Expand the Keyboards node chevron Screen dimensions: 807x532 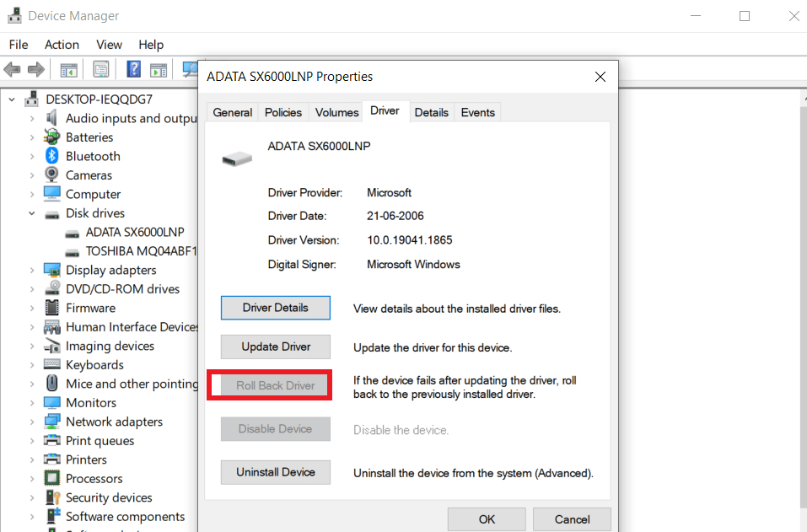[32, 365]
